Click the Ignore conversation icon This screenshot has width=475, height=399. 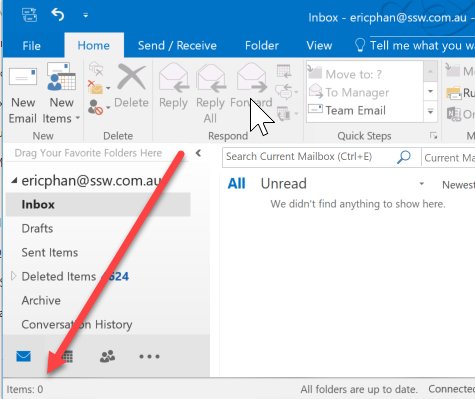96,69
